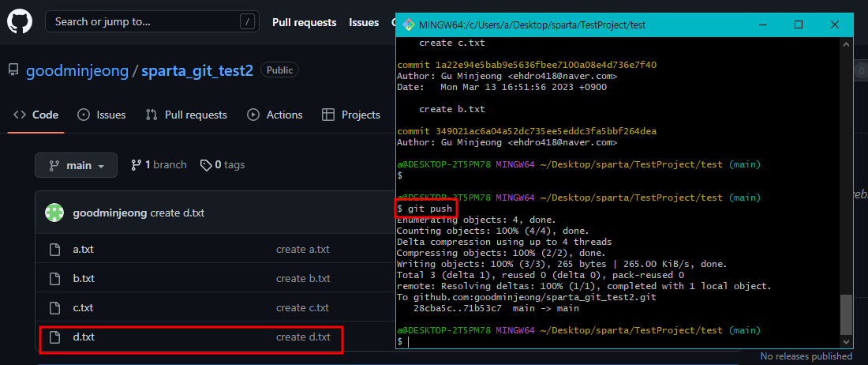Close the MINGW64 terminal window

(x=835, y=24)
